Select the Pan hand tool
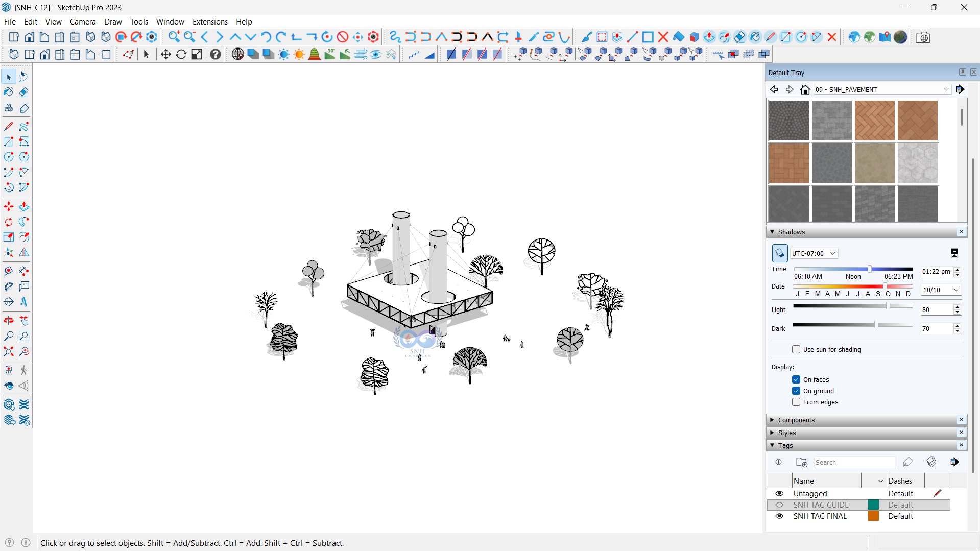 (x=24, y=321)
